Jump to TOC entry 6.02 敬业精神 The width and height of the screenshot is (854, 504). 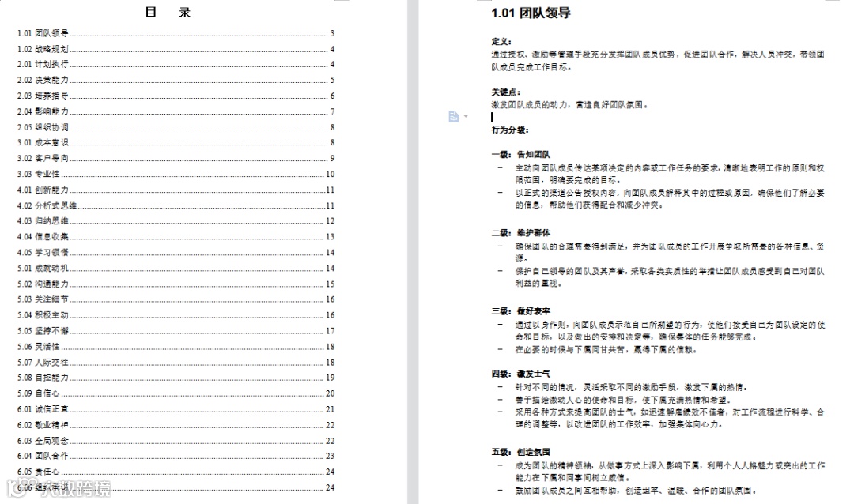click(x=176, y=425)
